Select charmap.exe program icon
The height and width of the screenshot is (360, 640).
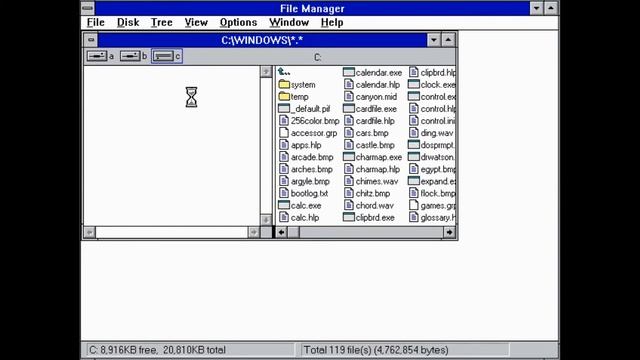point(349,157)
